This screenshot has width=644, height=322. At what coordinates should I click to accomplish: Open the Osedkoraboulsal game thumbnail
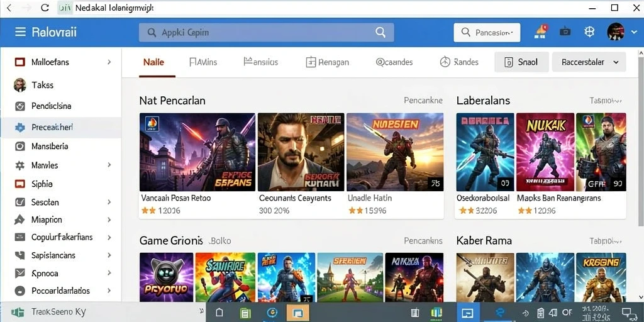485,152
